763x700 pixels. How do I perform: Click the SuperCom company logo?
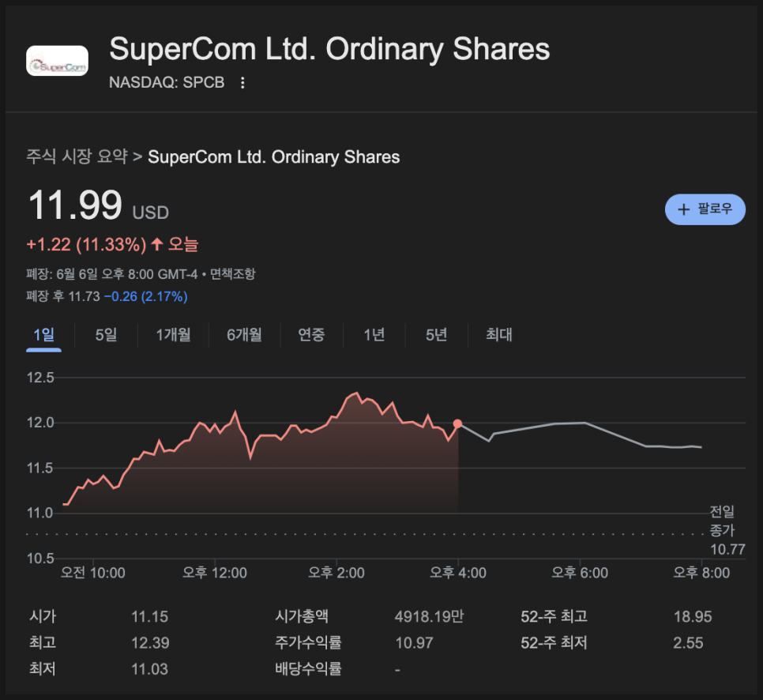[x=57, y=61]
